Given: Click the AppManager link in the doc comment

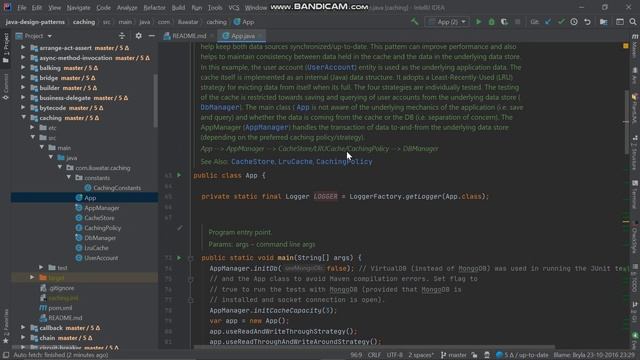Looking at the screenshot, I should pyautogui.click(x=266, y=127).
